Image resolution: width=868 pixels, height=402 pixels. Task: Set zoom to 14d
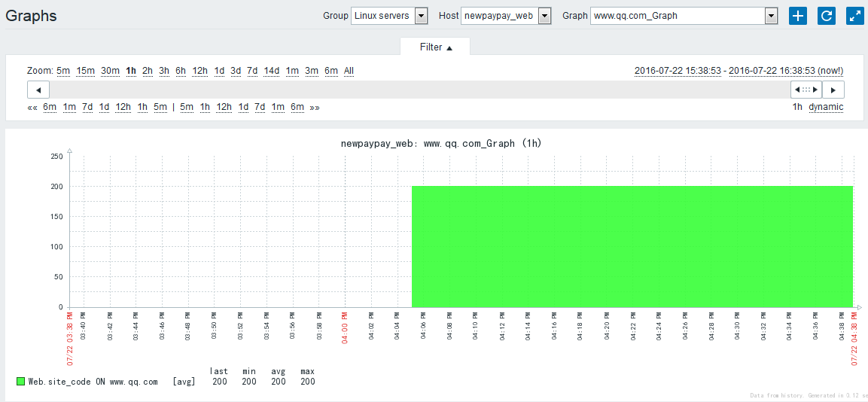pos(272,71)
